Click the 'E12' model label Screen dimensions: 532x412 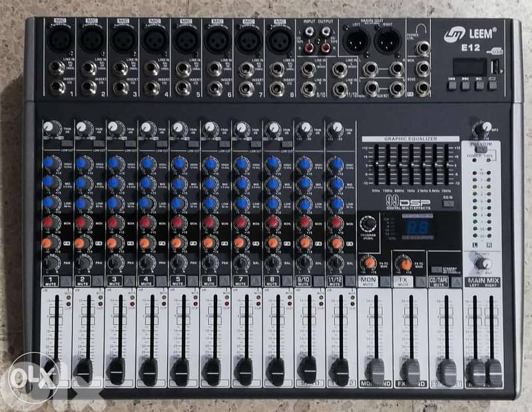(471, 48)
